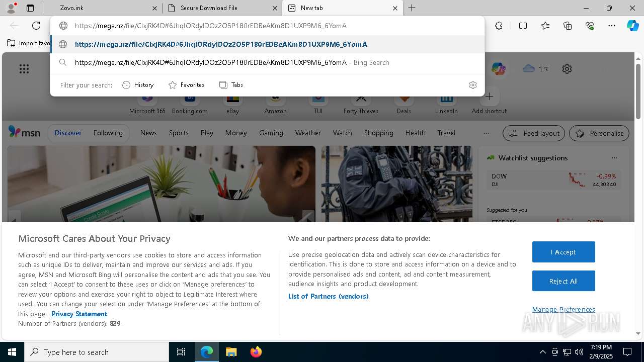Open File Explorer from the taskbar

231,352
